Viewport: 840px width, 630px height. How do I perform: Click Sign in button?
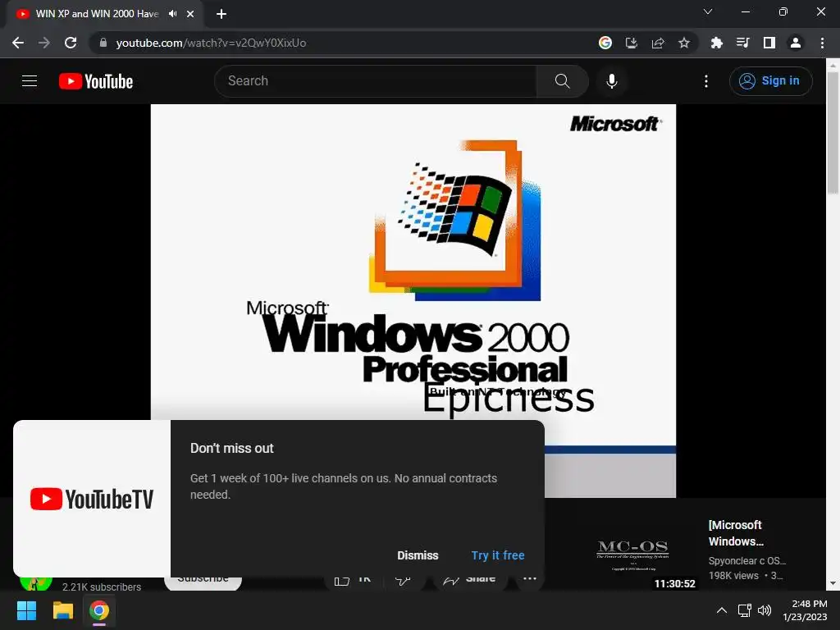click(770, 81)
